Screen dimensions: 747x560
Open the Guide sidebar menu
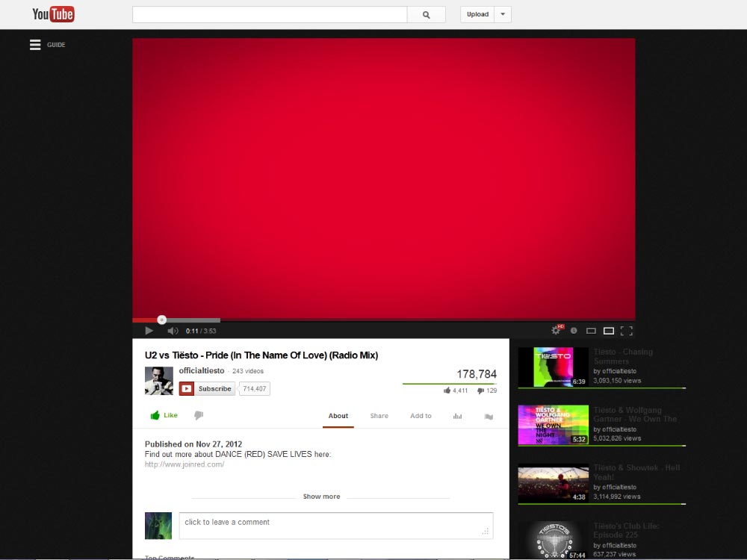[35, 44]
